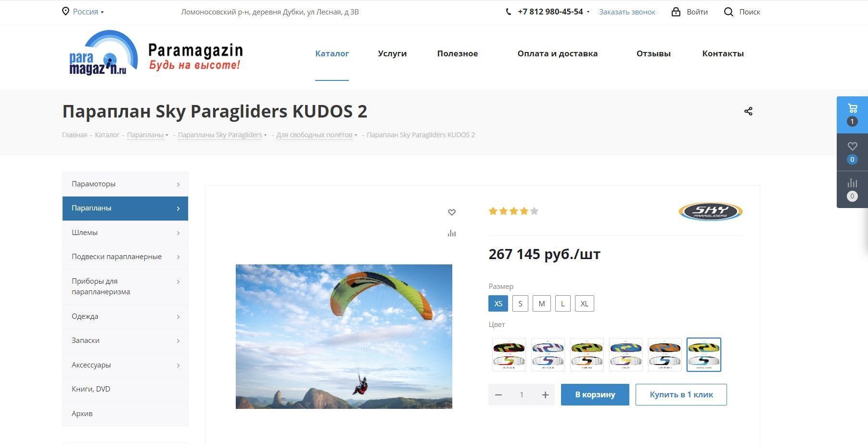Viewport: 868px width, 445px height.
Task: Choose size S option
Action: [x=520, y=303]
